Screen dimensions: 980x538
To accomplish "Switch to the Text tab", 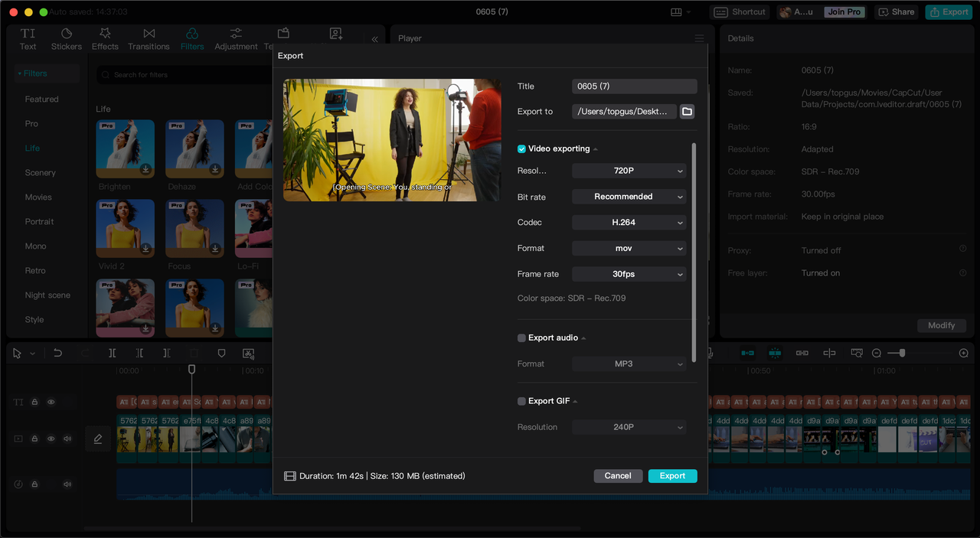I will coord(28,39).
